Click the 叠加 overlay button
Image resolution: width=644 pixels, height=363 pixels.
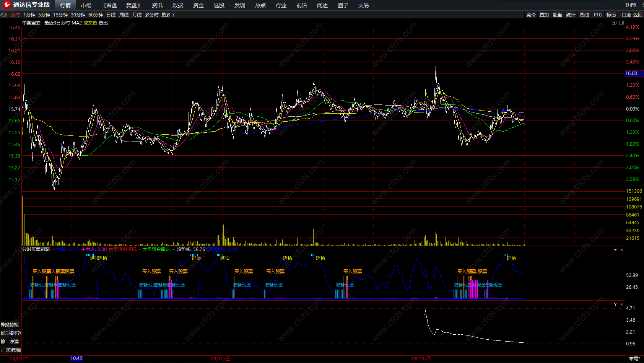coord(544,15)
